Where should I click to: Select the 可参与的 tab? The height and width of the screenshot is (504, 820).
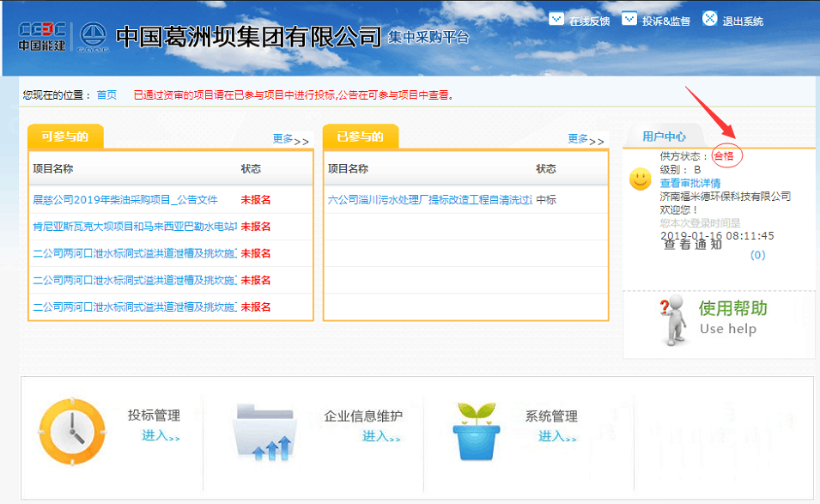coord(65,137)
